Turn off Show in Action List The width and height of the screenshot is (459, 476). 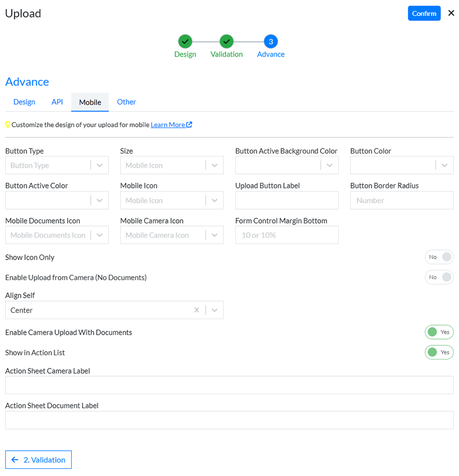(439, 352)
